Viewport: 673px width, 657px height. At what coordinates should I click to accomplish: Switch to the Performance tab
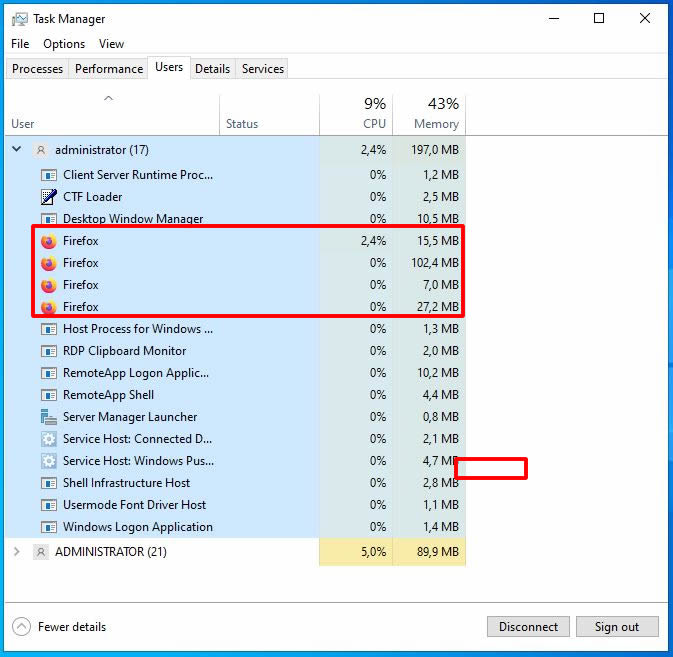[x=109, y=69]
